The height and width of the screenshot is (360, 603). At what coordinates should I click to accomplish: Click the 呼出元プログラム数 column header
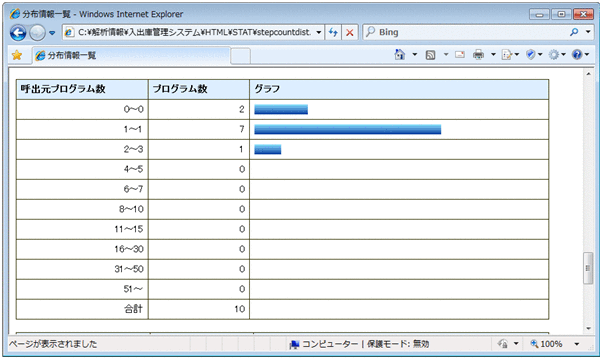pyautogui.click(x=82, y=89)
